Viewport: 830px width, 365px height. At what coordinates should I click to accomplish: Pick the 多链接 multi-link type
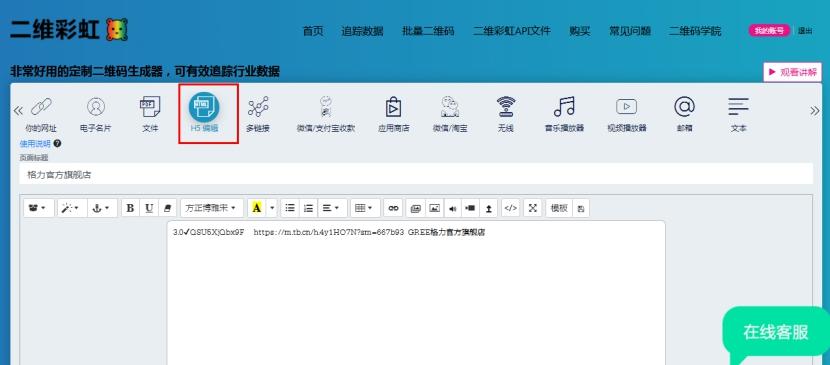pos(258,113)
